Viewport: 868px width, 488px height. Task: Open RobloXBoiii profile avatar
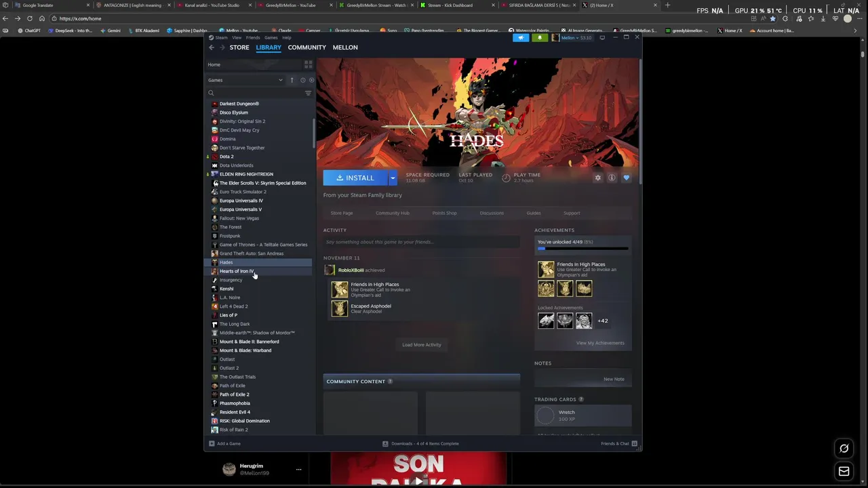pos(330,270)
